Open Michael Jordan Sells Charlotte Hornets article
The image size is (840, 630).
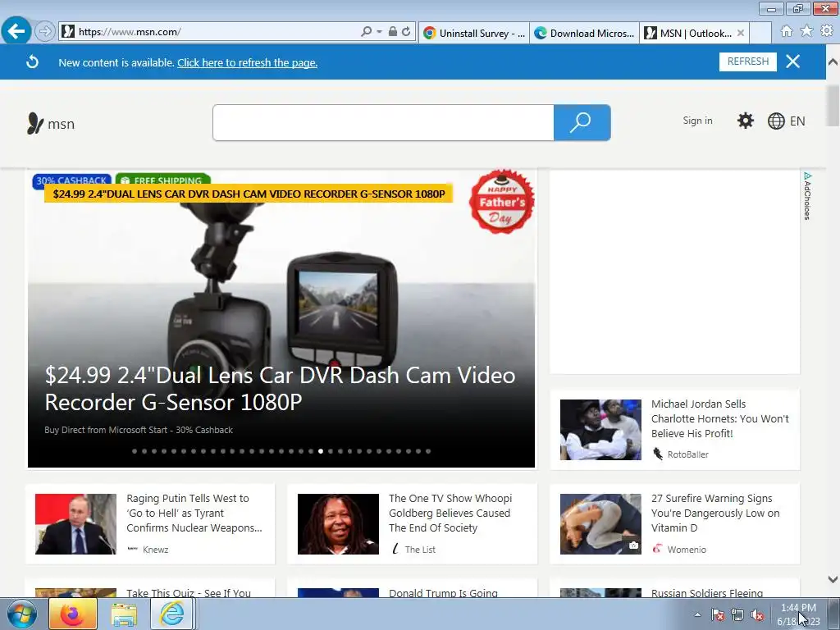[720, 418]
